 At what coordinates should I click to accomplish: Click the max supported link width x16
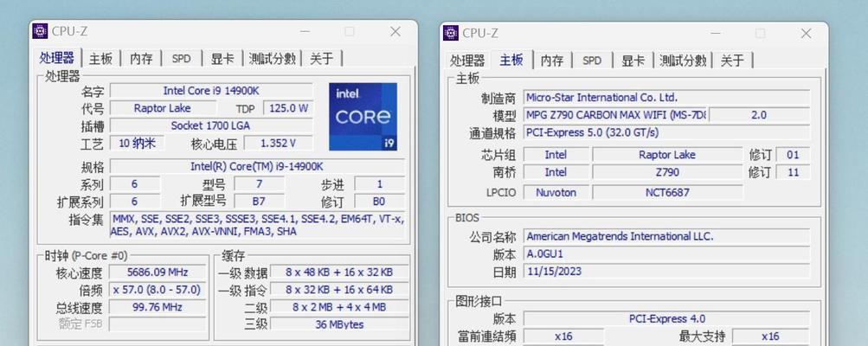770,336
